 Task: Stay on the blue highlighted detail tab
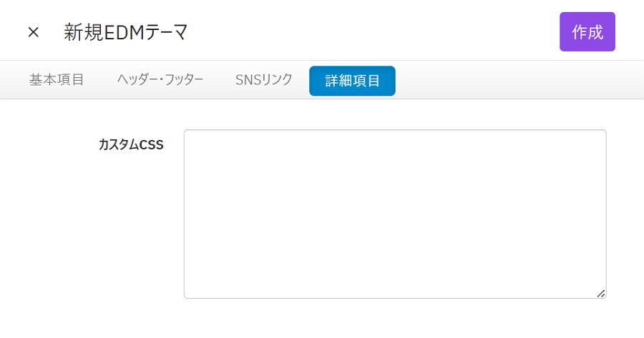pyautogui.click(x=352, y=81)
